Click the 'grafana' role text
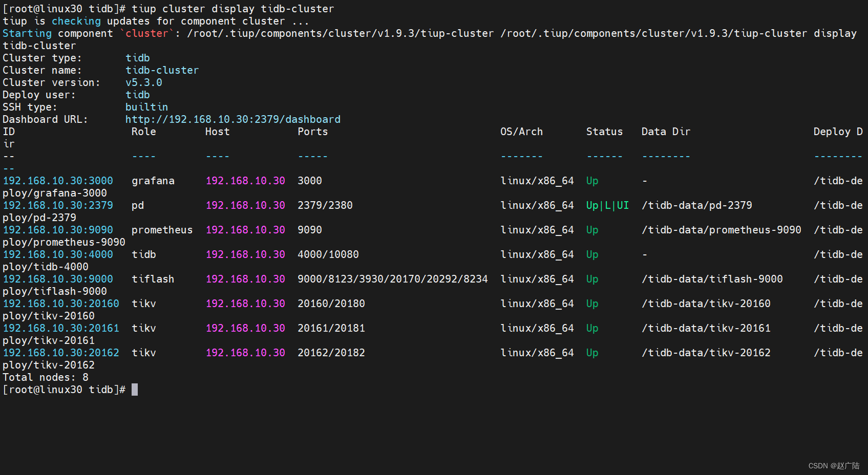Image resolution: width=868 pixels, height=475 pixels. click(x=153, y=181)
